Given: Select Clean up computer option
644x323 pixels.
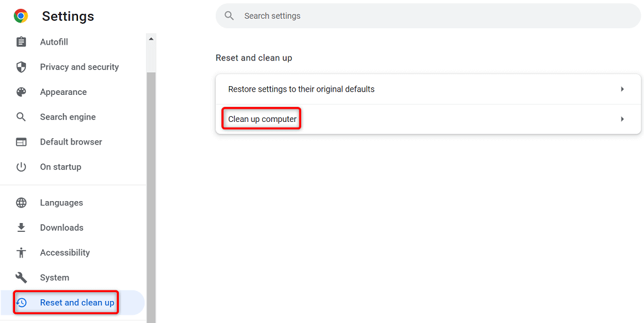Looking at the screenshot, I should pyautogui.click(x=262, y=119).
